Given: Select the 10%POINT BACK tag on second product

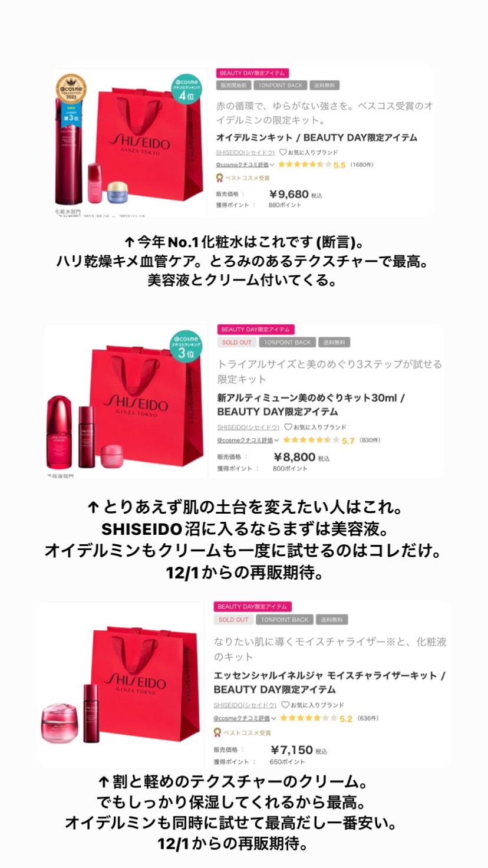Looking at the screenshot, I should [x=287, y=342].
